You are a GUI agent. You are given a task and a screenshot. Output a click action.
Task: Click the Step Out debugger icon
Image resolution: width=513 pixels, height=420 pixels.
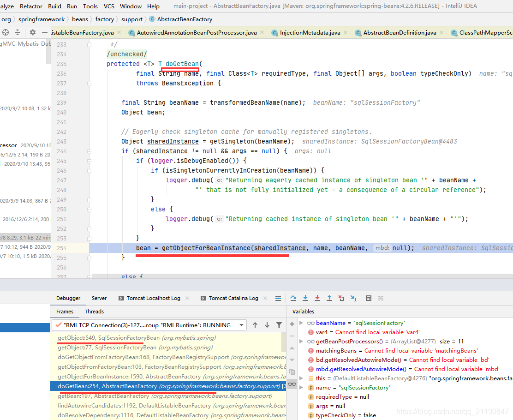click(329, 298)
